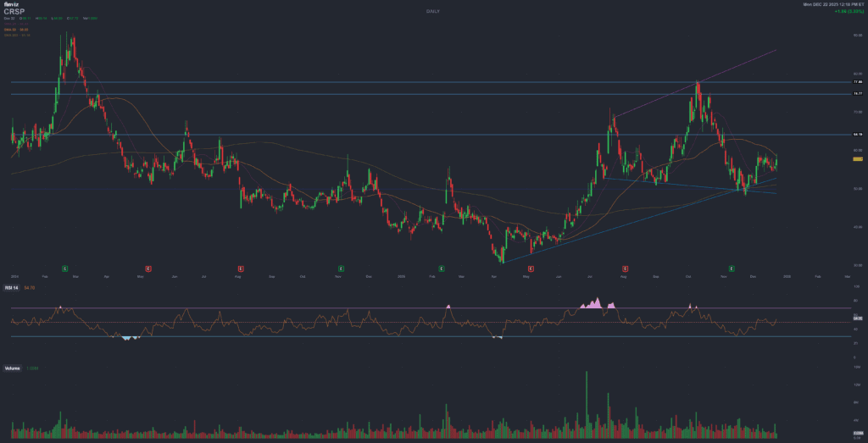Click the yellow current price marker

857,158
